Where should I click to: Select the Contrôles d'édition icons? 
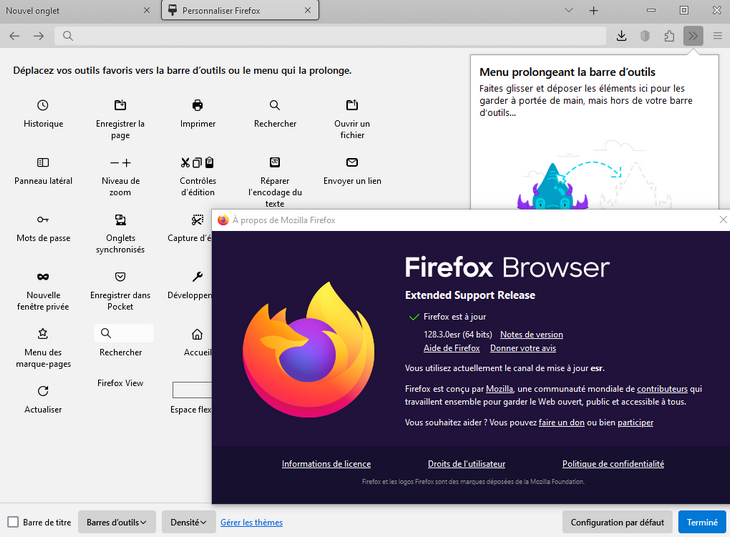click(197, 163)
